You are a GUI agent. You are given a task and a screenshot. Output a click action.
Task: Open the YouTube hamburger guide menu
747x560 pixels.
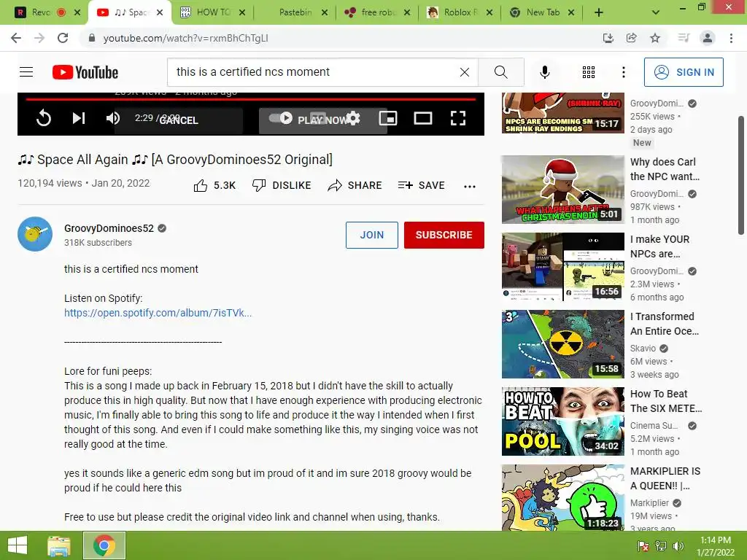(x=26, y=72)
